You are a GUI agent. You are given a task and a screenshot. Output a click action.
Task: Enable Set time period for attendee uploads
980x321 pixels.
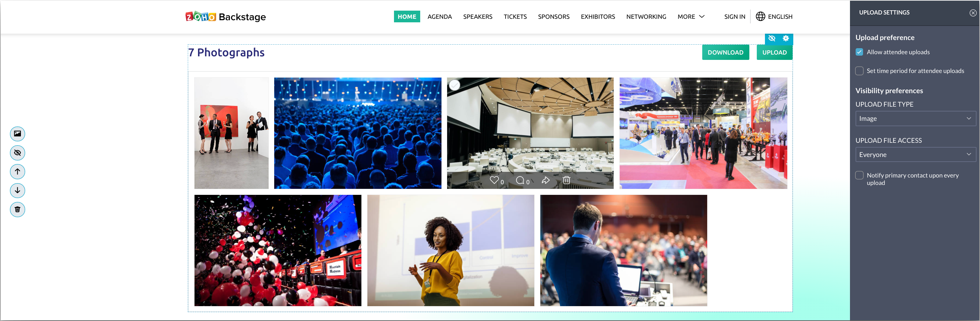point(859,71)
